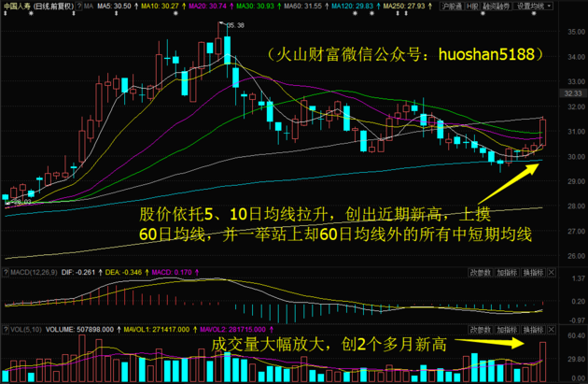This screenshot has height=384, width=588.
Task: Click 改参数 in the MACD panel
Action: coord(481,273)
